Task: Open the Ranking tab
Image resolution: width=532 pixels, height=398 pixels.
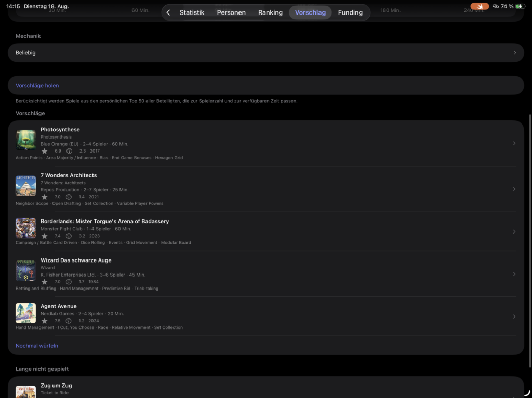Action: (x=270, y=12)
